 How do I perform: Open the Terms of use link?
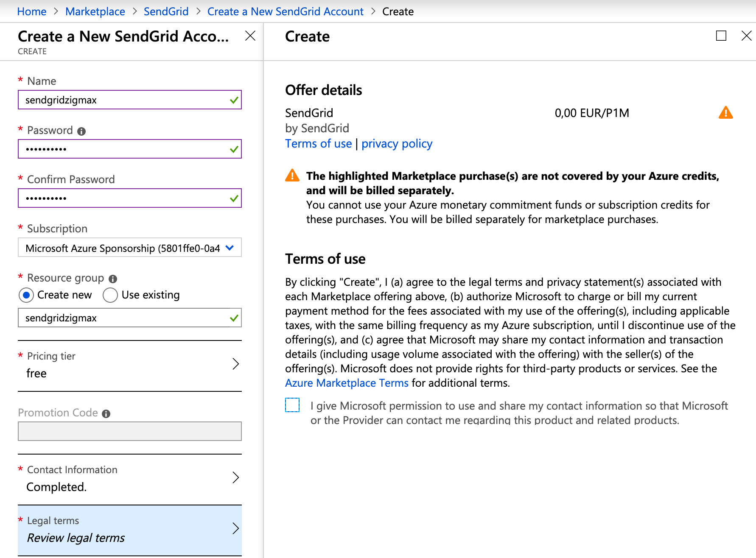[x=318, y=144]
